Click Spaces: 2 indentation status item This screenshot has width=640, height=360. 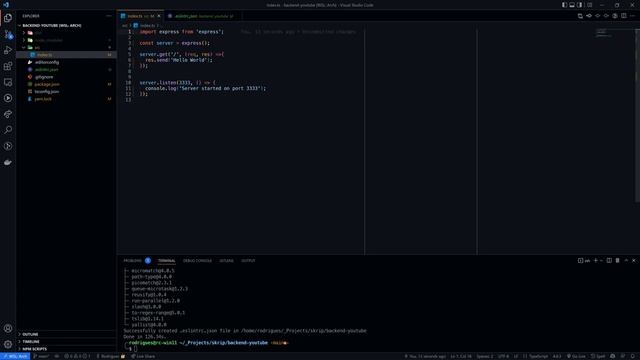coord(485,356)
